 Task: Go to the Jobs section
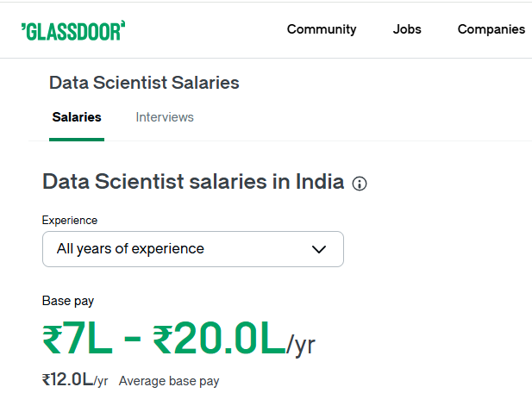tap(407, 29)
